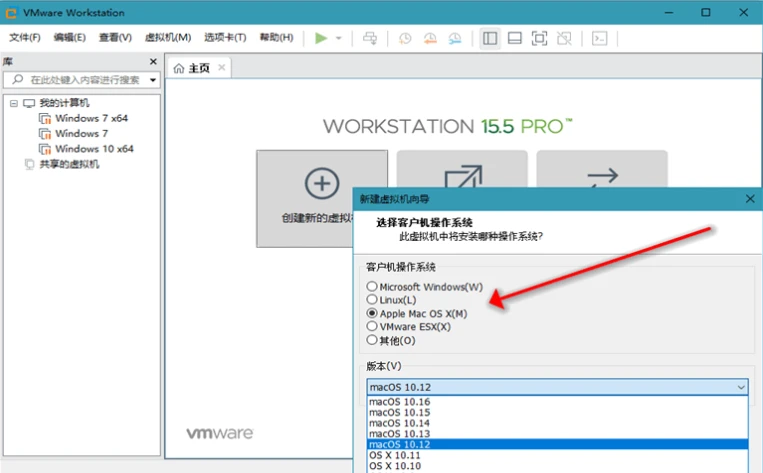
Task: Click the Take Snapshot clock icon
Action: coord(405,38)
